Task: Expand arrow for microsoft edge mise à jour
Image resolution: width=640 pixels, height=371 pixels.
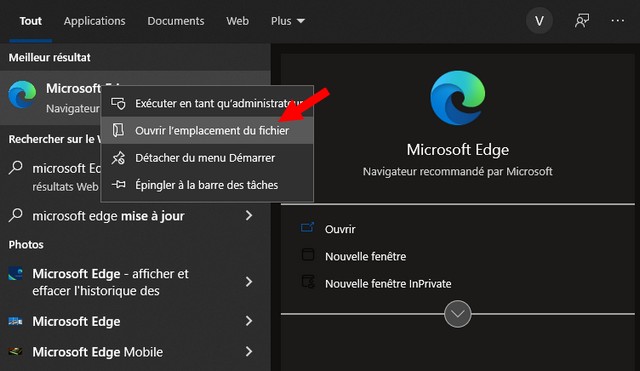Action: point(249,215)
